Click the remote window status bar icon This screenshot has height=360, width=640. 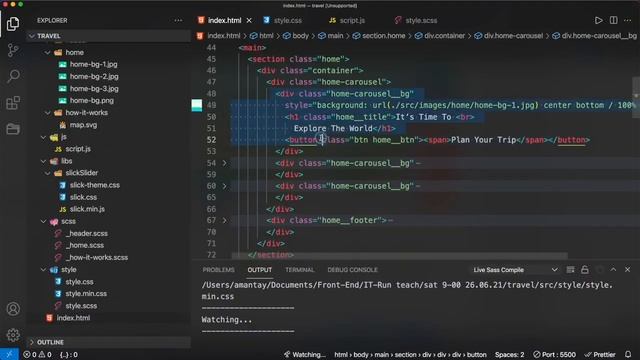click(x=9, y=354)
